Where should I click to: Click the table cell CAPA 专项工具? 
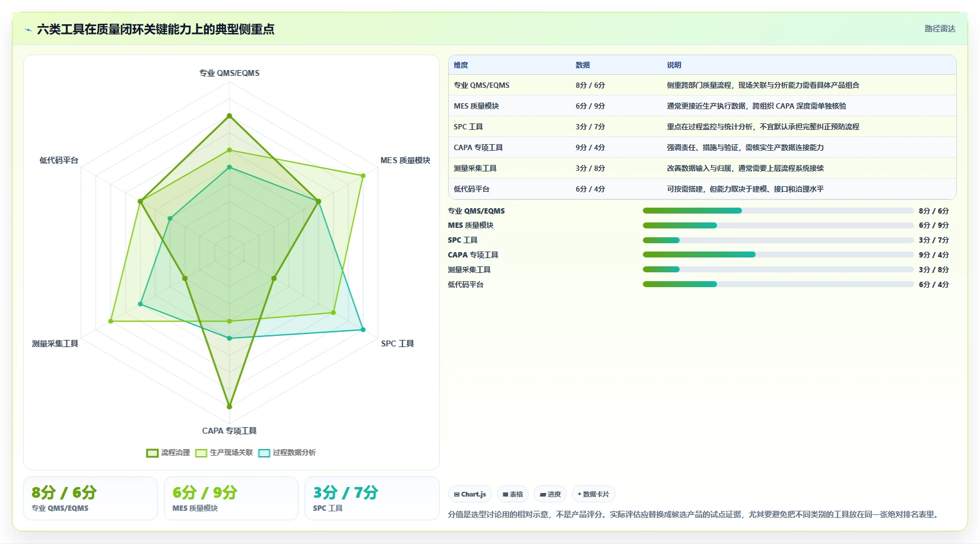click(x=478, y=148)
